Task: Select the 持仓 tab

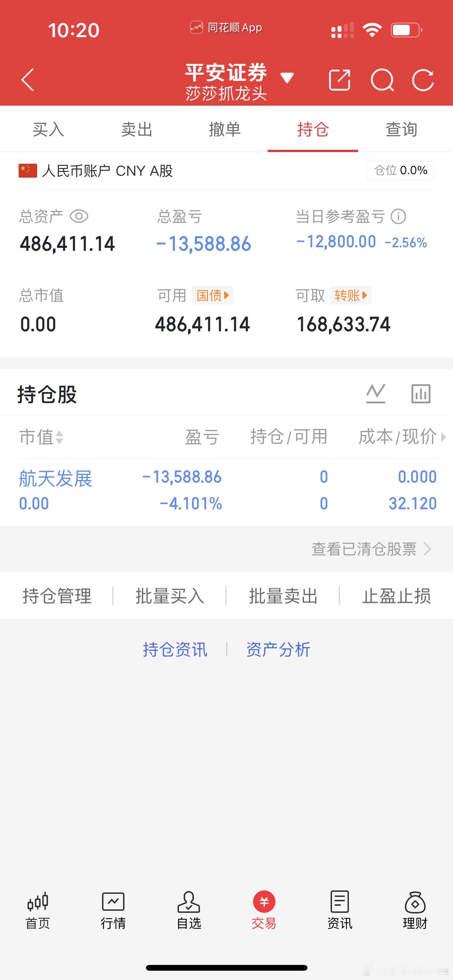Action: pyautogui.click(x=313, y=129)
